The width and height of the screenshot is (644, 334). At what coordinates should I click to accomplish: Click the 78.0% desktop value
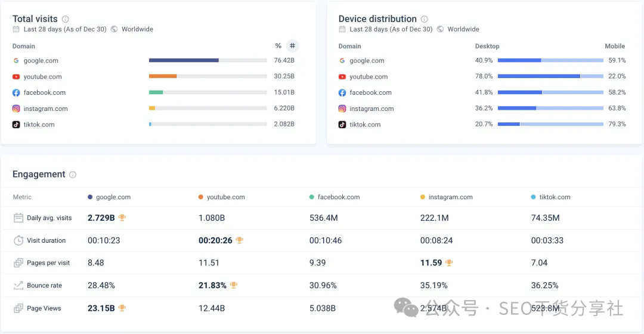484,76
